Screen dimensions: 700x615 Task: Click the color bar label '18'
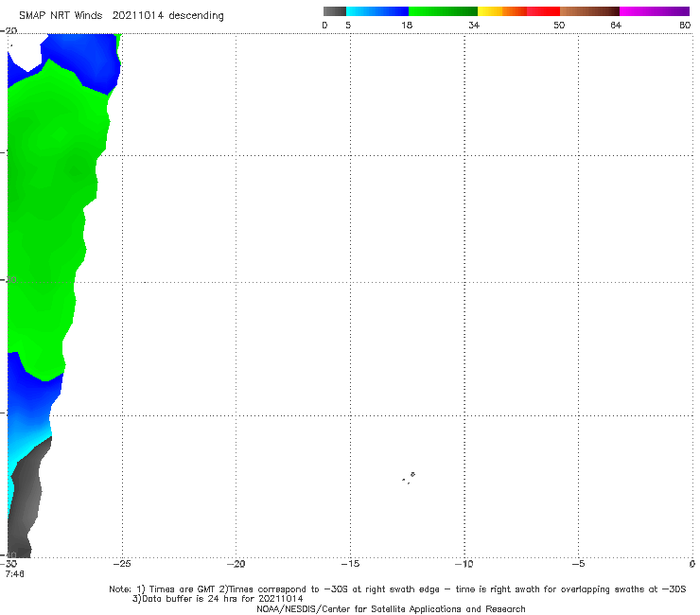pos(407,25)
